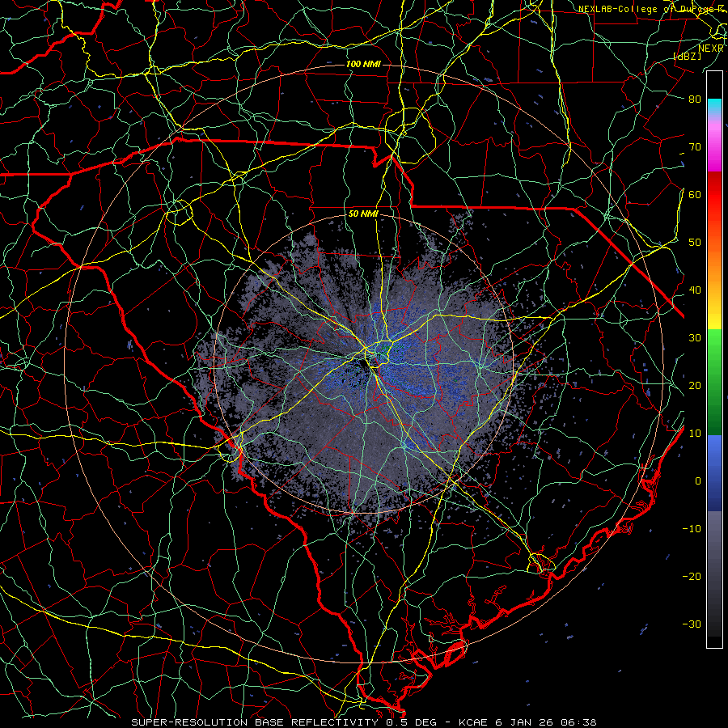
Task: Click the "-20" value on the dBZ scale
Action: click(x=692, y=576)
